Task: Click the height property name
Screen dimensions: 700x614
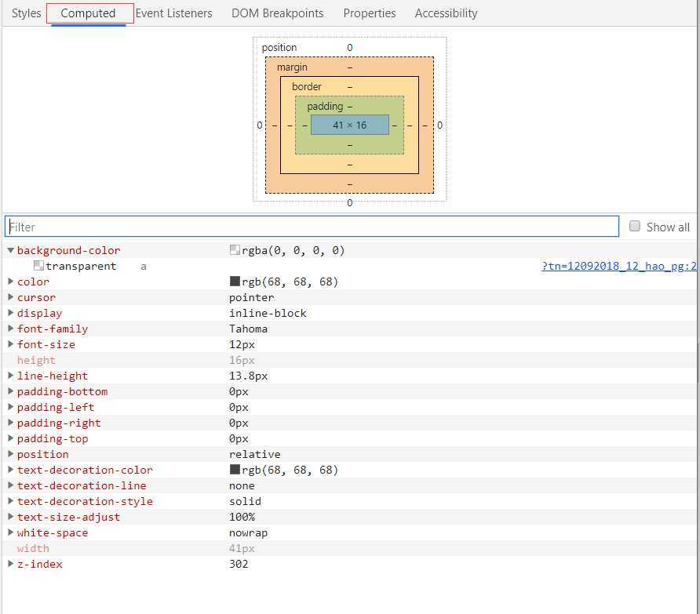Action: click(x=36, y=360)
